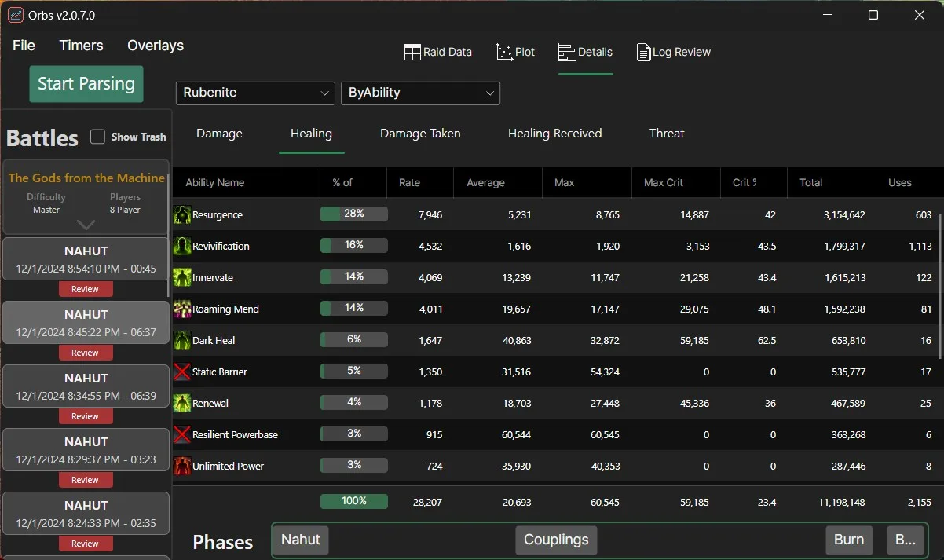
Task: Click the Resurgence 28% progress bar
Action: point(354,214)
